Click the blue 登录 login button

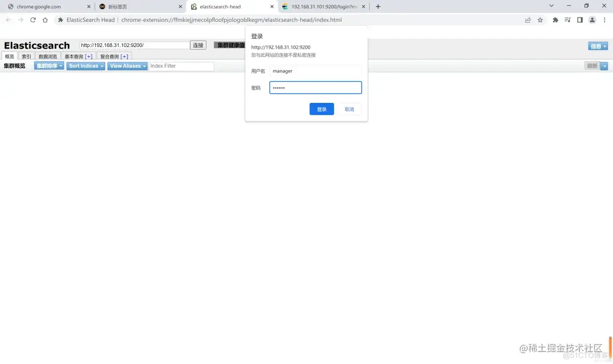tap(322, 109)
